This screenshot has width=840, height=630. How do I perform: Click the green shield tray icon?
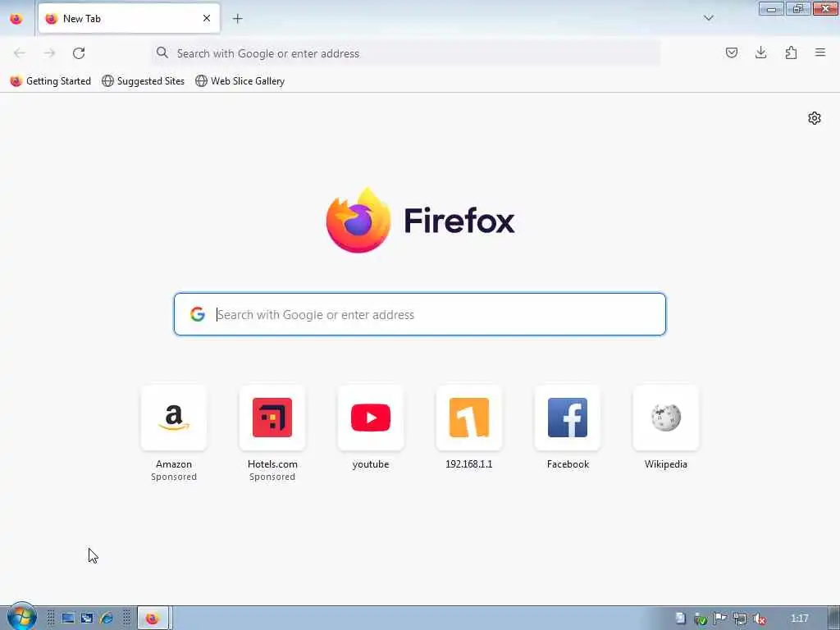coord(701,619)
